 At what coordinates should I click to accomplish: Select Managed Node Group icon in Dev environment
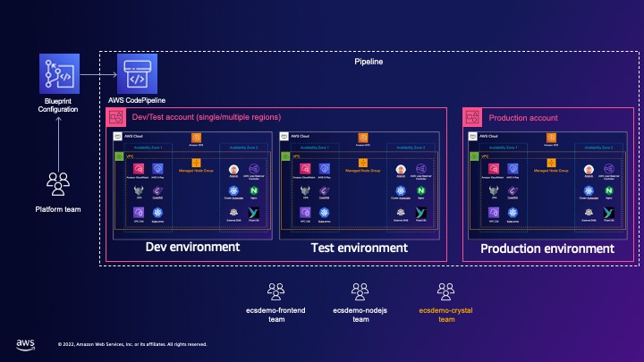196,163
